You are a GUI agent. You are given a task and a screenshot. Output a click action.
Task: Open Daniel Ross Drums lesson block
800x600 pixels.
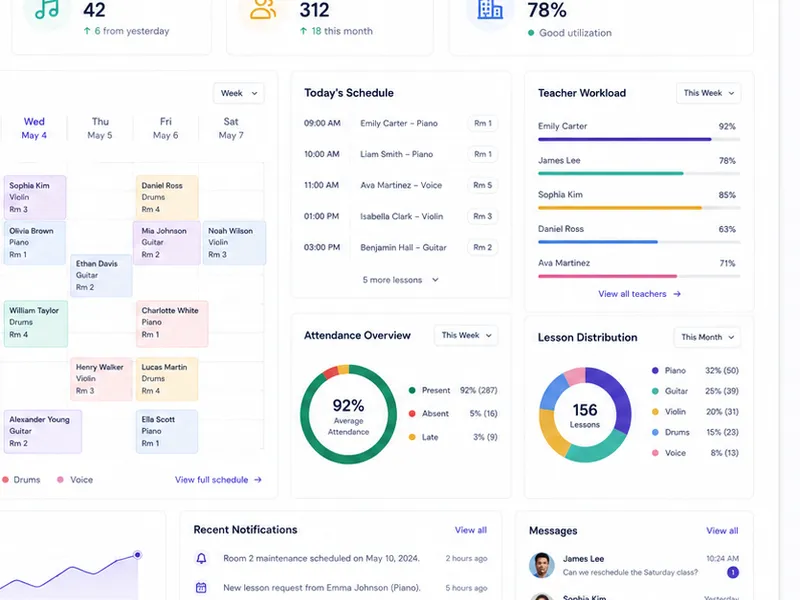pos(167,197)
